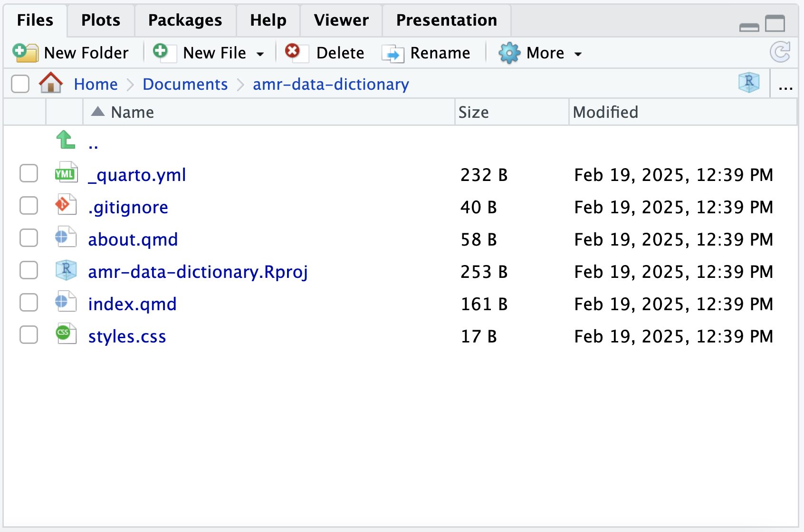Go to Documents in the breadcrumb
Screen dimensions: 804x532
[185, 84]
